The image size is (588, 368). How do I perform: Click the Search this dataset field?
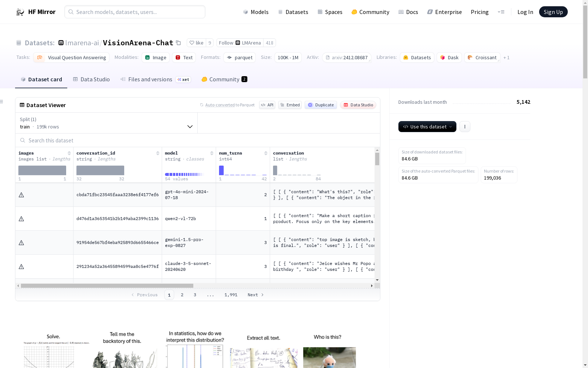(x=198, y=140)
